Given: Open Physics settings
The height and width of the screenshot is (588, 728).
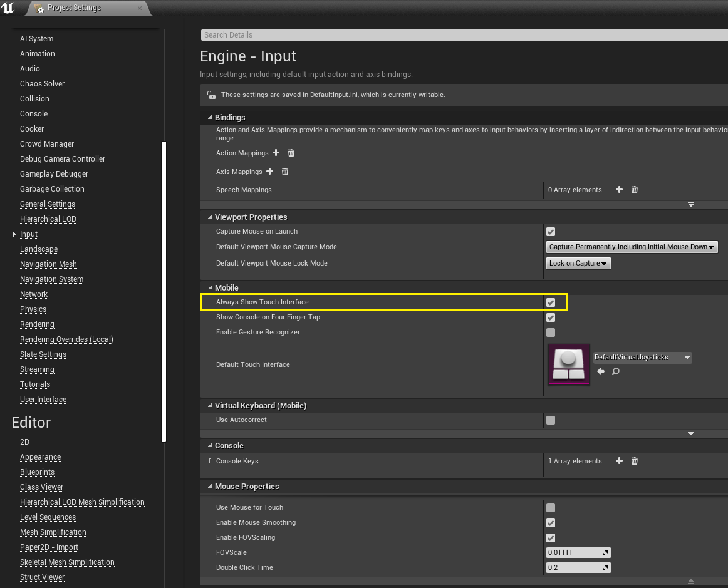Looking at the screenshot, I should (33, 309).
